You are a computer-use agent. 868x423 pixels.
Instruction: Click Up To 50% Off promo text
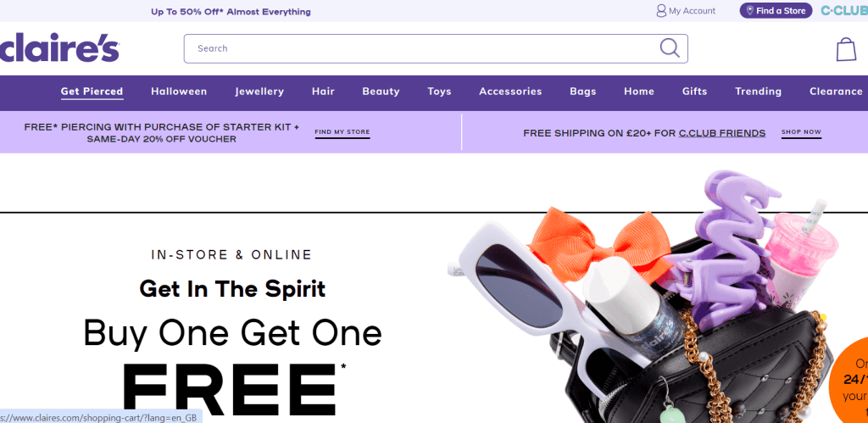click(x=231, y=12)
